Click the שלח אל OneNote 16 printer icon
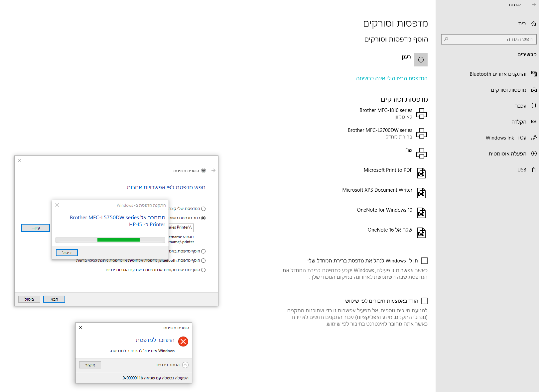This screenshot has height=392, width=539. click(421, 233)
